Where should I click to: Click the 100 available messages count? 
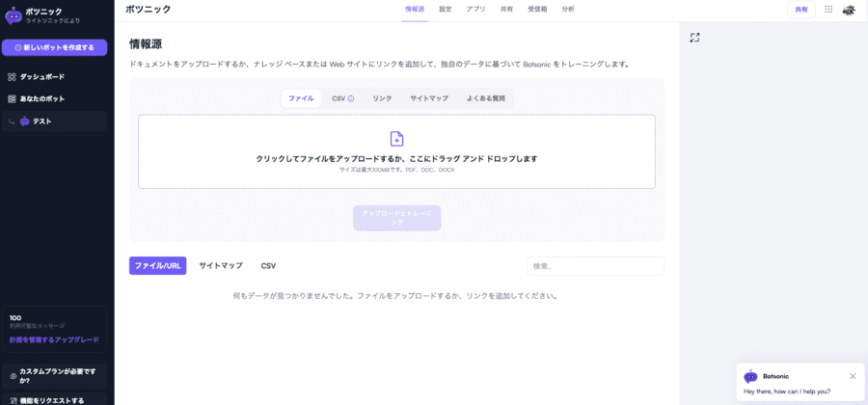[x=14, y=318]
